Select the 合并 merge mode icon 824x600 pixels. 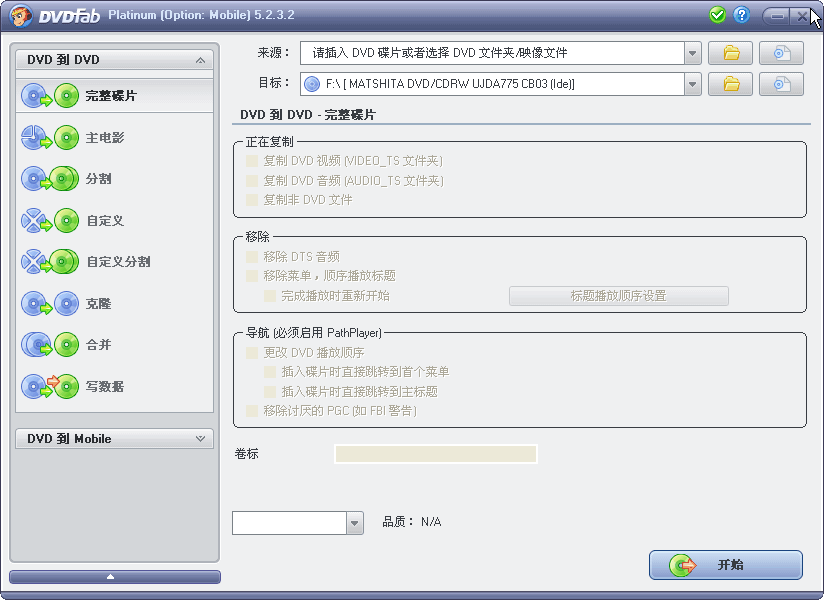pos(50,345)
